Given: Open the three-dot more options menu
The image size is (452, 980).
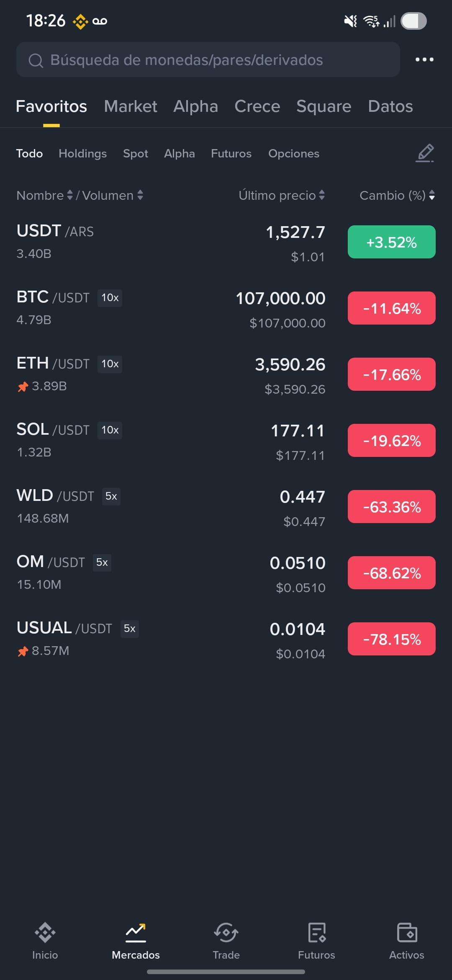Looking at the screenshot, I should pyautogui.click(x=424, y=59).
